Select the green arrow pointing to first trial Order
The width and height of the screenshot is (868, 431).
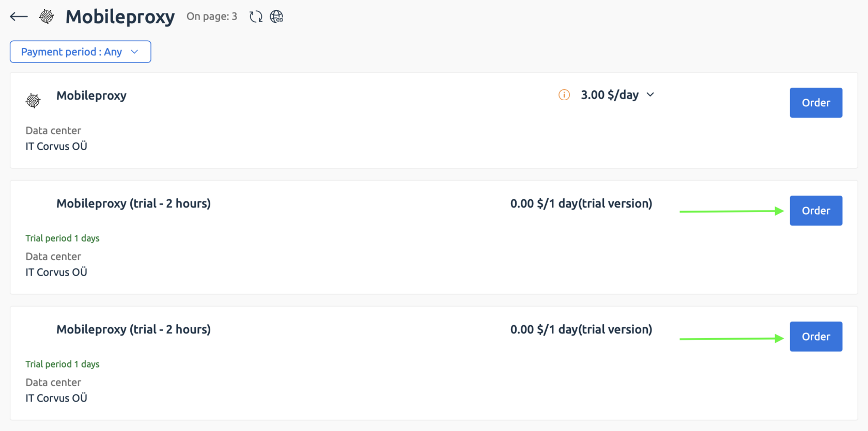pyautogui.click(x=731, y=211)
